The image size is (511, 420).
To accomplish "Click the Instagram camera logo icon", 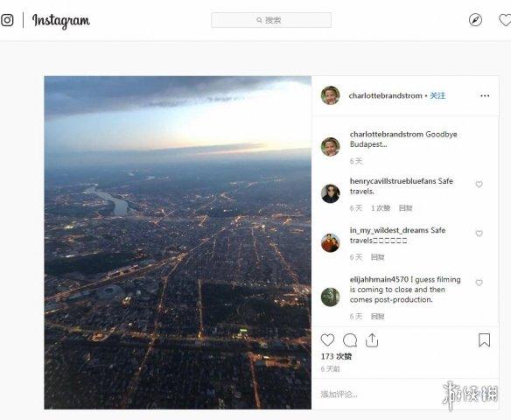I will pyautogui.click(x=7, y=20).
